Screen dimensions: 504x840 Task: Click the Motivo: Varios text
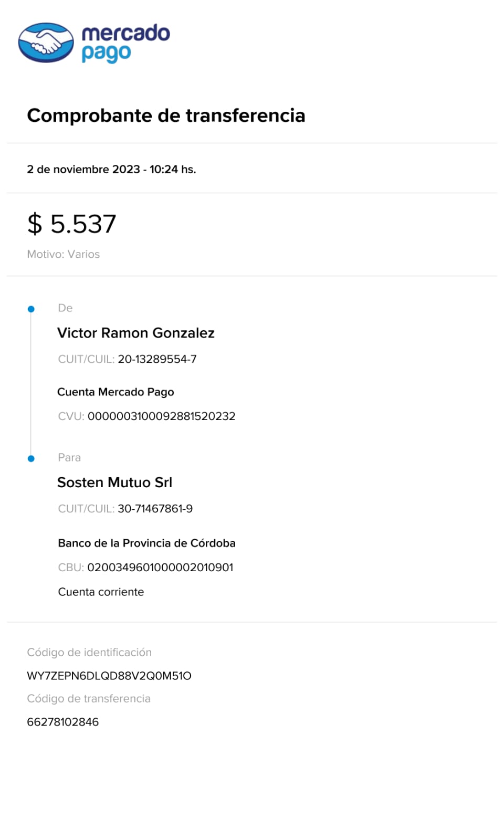pyautogui.click(x=63, y=254)
